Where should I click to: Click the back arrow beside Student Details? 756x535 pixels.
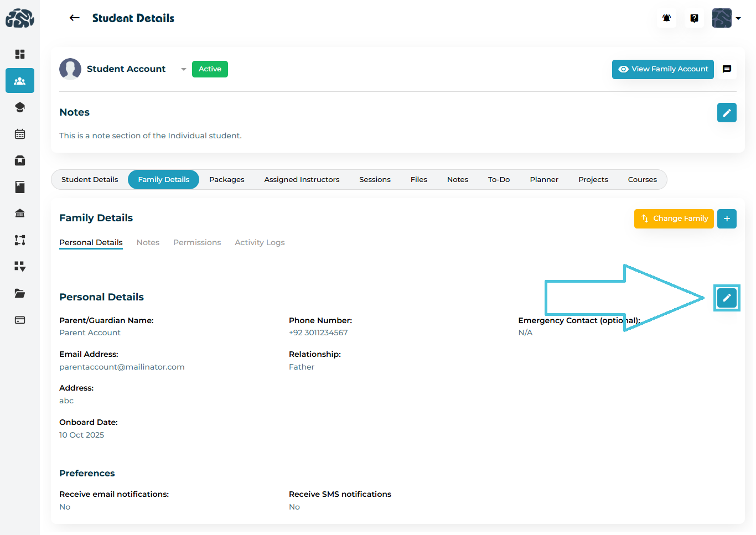(x=74, y=18)
